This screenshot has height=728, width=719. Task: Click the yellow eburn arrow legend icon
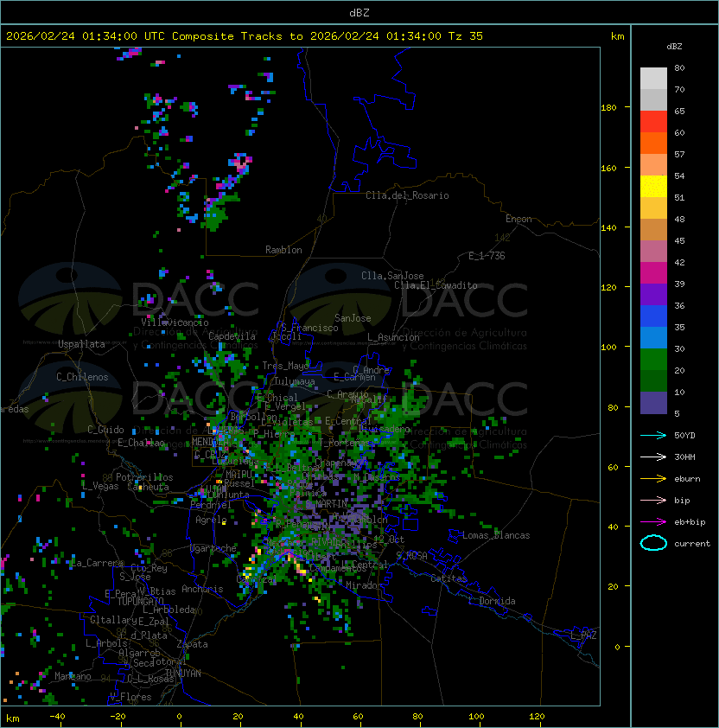coord(653,479)
